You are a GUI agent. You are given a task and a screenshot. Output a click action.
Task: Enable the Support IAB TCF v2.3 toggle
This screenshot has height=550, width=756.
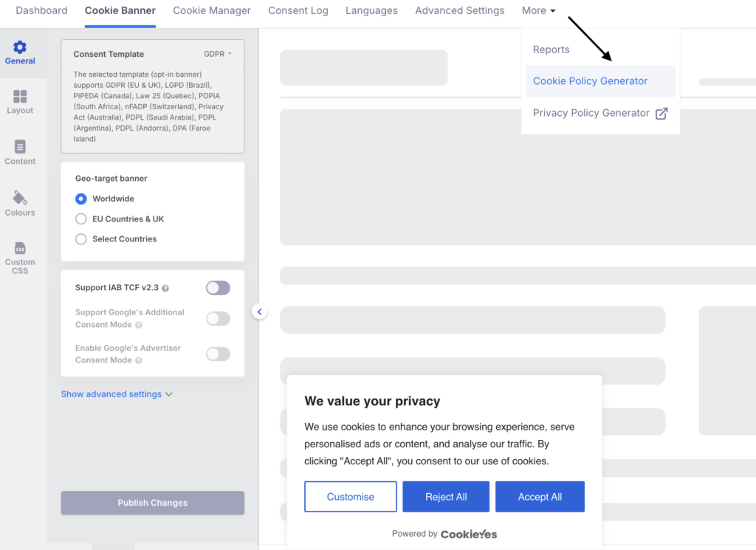218,288
